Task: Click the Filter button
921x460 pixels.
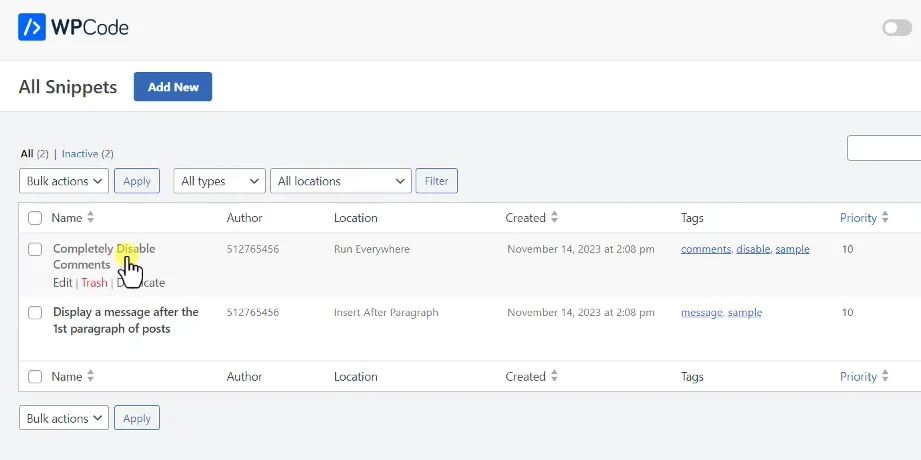Action: click(x=436, y=181)
